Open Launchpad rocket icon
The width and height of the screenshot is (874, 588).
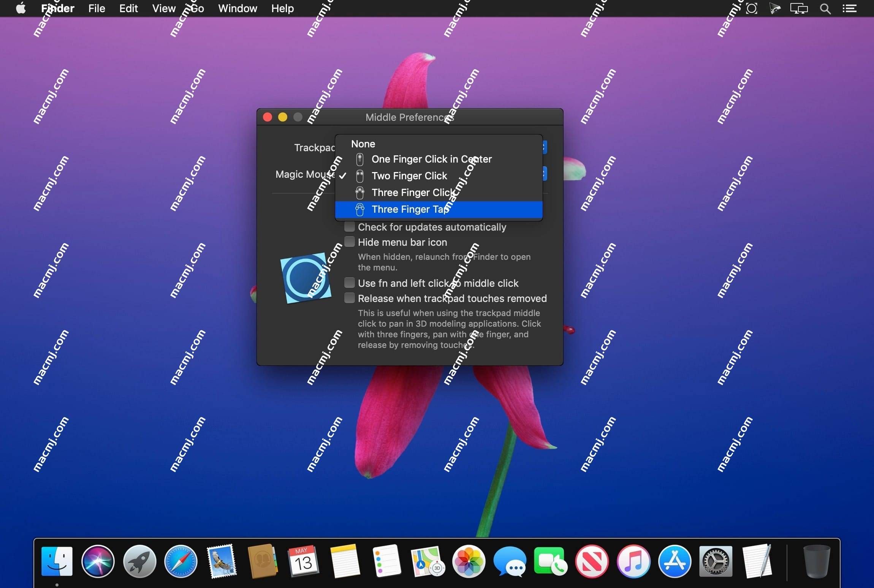pos(139,561)
